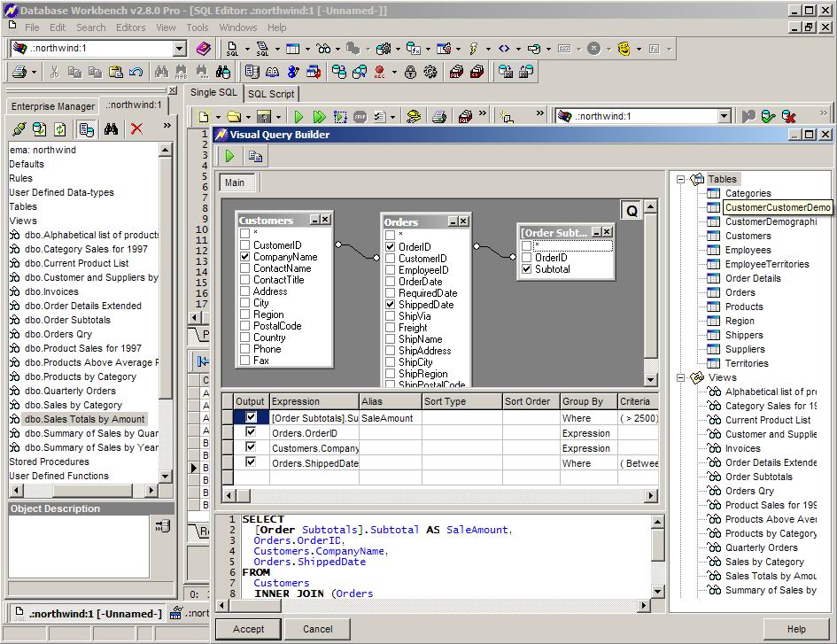Screen dimensions: 837x644
Task: Select dbo.Quarterly Orders in navigator list
Action: (x=70, y=391)
